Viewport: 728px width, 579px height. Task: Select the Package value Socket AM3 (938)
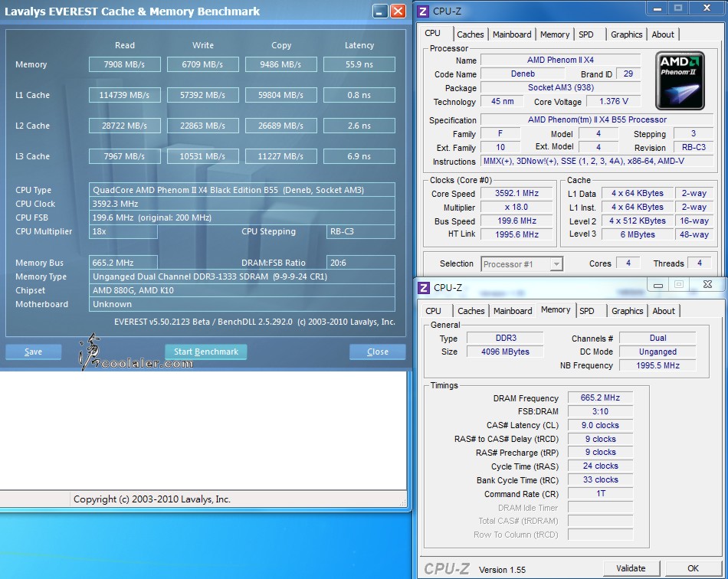[x=560, y=87]
